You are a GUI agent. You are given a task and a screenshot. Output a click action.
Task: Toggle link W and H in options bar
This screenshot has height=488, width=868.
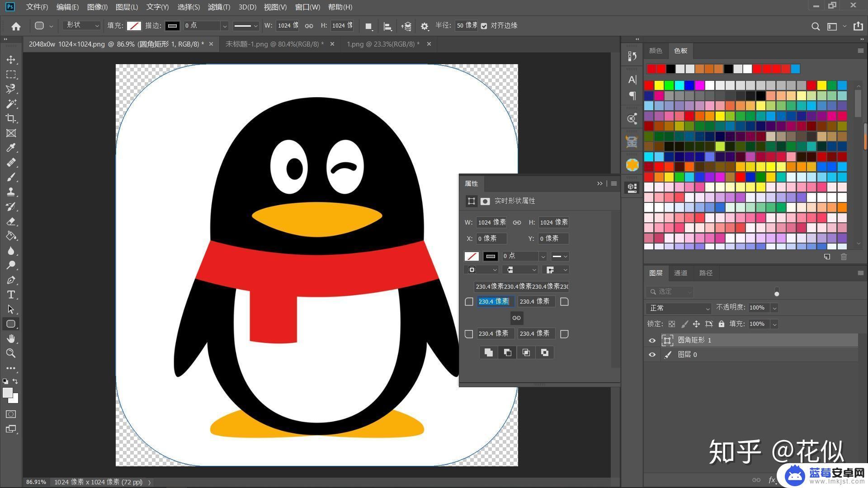tap(309, 26)
